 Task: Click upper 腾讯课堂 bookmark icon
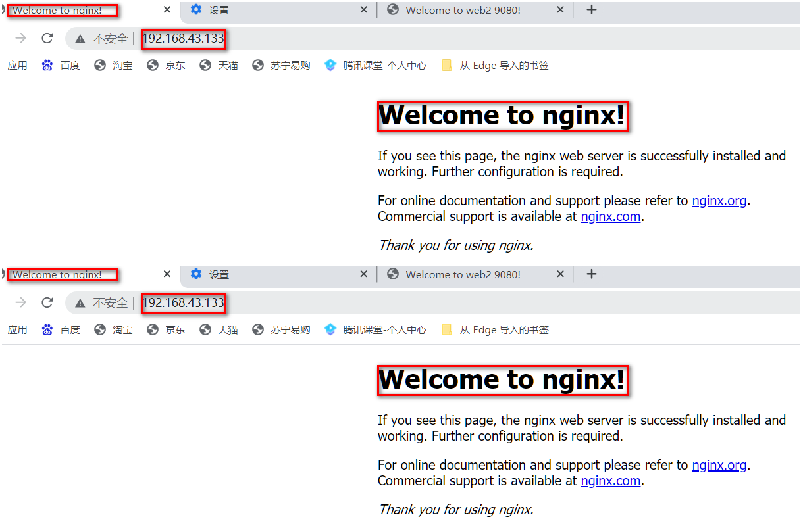click(330, 65)
